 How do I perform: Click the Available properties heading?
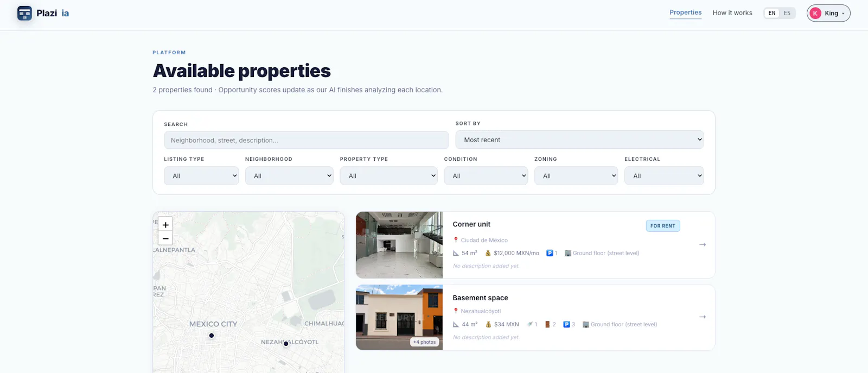[x=242, y=71]
